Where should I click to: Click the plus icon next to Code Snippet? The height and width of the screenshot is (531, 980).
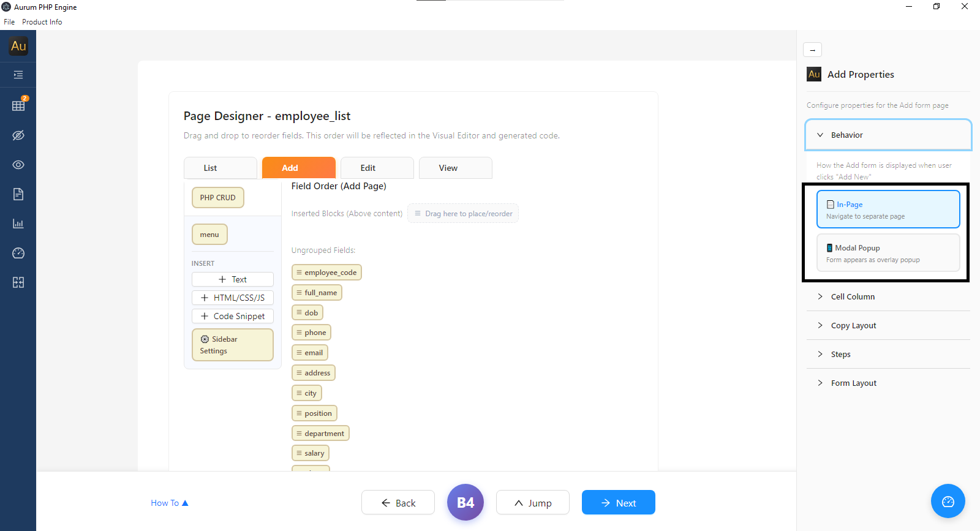(x=205, y=316)
